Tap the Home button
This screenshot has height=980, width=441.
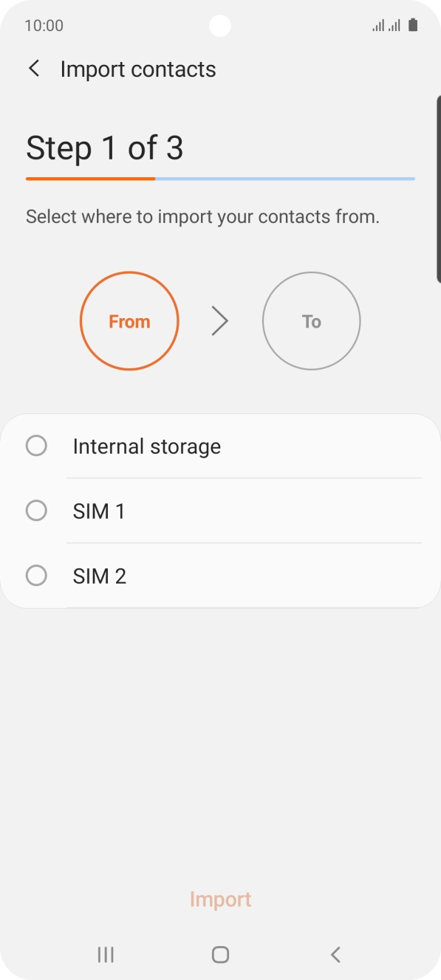click(x=219, y=954)
